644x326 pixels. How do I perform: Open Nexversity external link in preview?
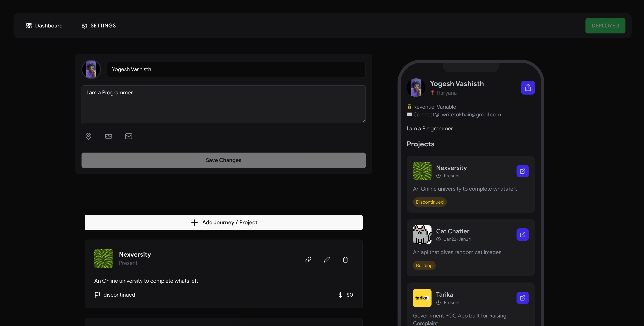pyautogui.click(x=523, y=171)
